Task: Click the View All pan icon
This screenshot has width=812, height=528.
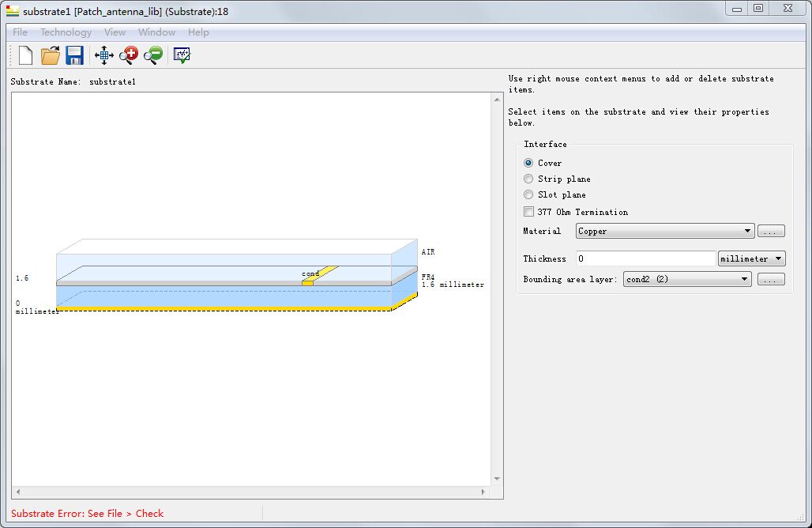Action: point(104,55)
